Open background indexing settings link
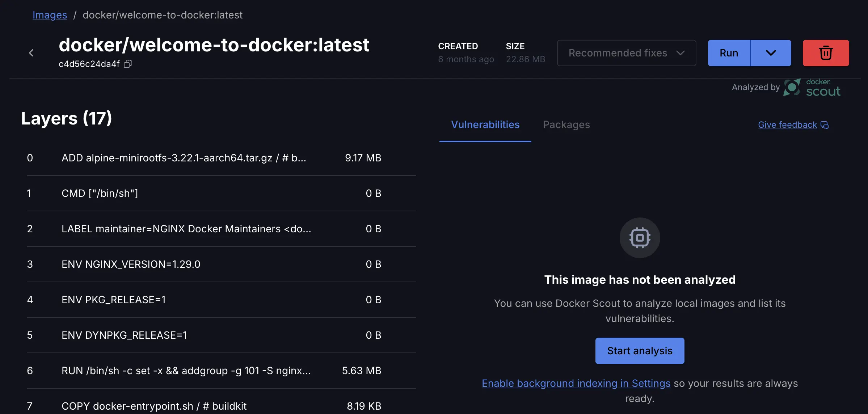 pos(576,383)
